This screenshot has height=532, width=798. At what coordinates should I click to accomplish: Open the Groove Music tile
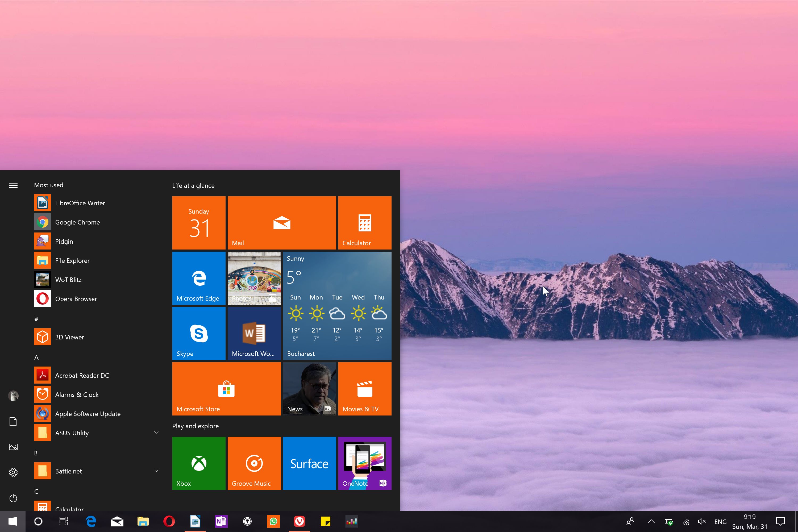(254, 463)
